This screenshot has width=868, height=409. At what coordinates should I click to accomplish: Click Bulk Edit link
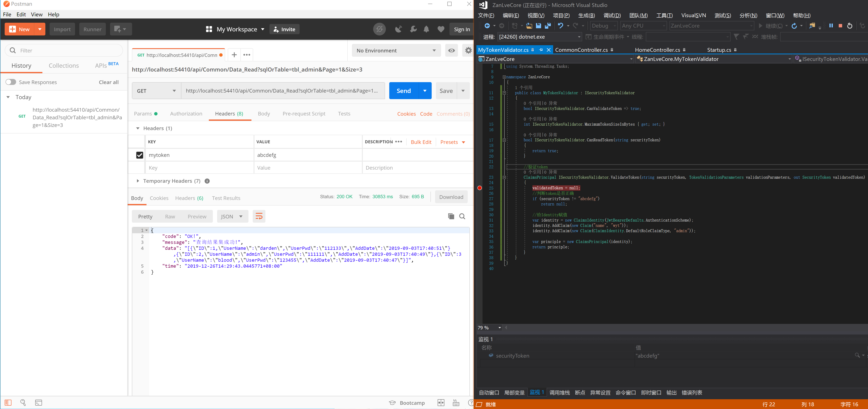tap(421, 142)
